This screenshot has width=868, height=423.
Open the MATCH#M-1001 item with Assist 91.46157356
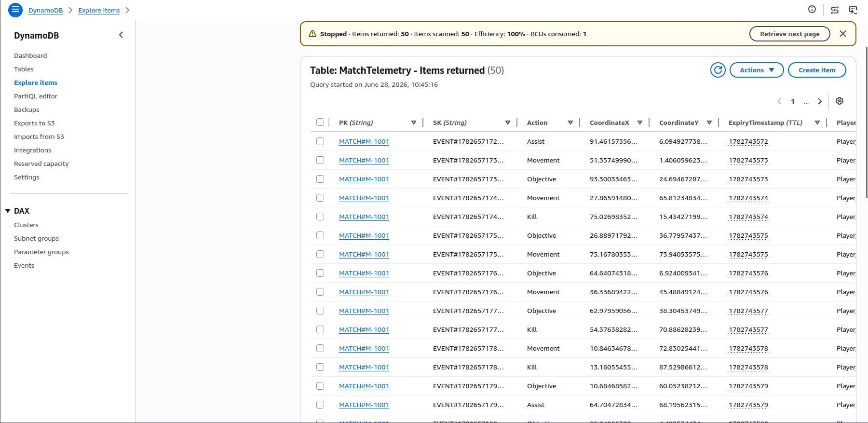pyautogui.click(x=364, y=141)
